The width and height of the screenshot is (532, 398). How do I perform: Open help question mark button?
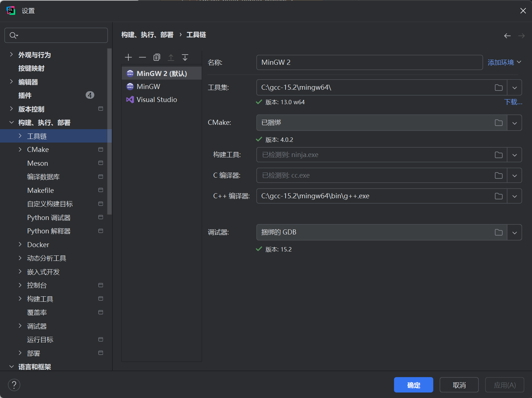[x=14, y=385]
